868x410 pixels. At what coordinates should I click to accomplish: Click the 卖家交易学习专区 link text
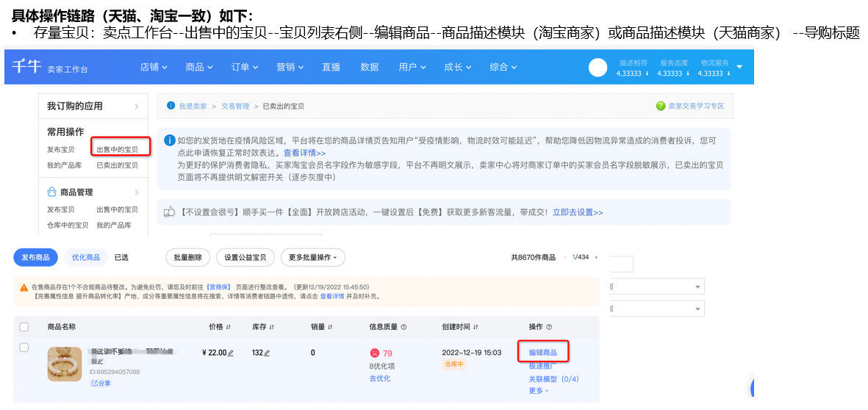tap(696, 106)
